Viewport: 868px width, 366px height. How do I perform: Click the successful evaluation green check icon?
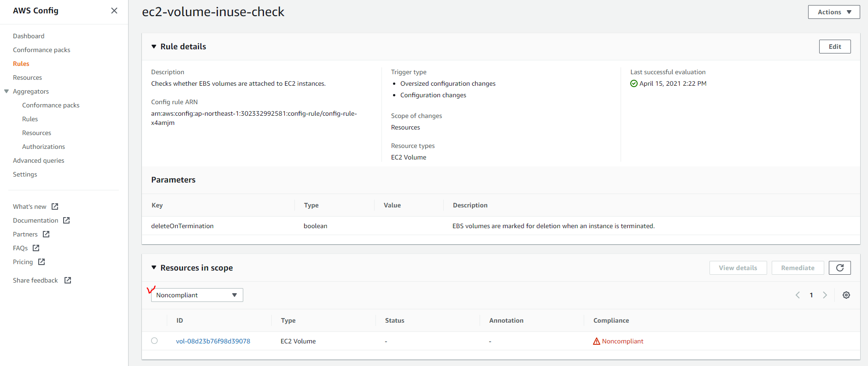tap(634, 83)
